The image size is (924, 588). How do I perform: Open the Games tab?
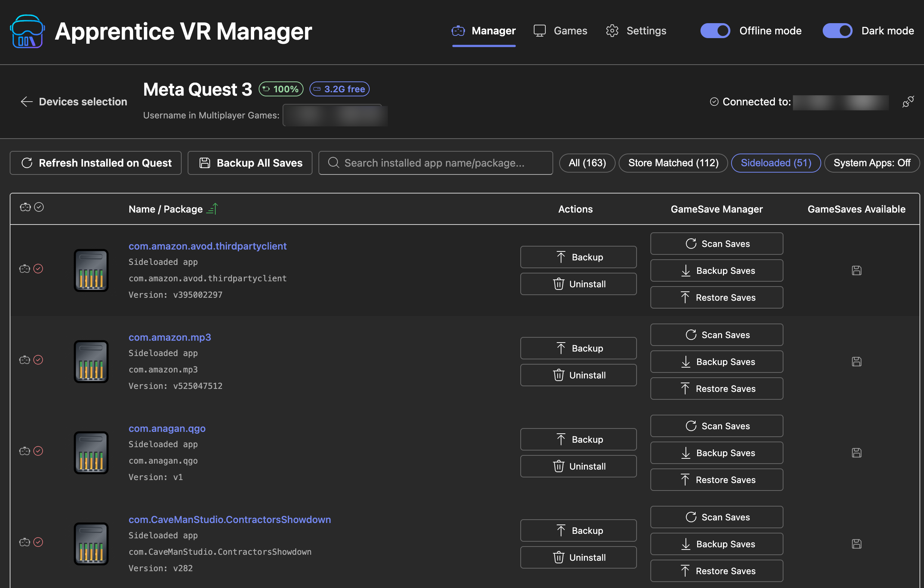[560, 31]
